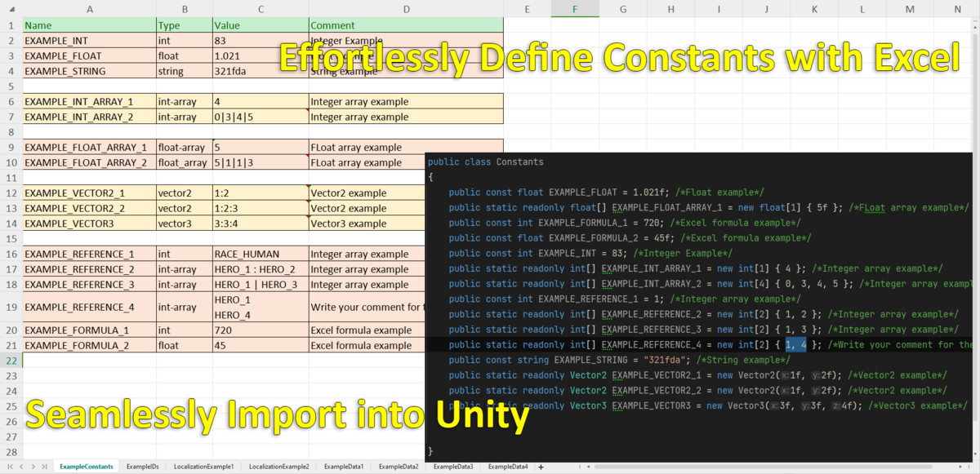
Task: Click the 'Comment' header cell
Action: (406, 25)
